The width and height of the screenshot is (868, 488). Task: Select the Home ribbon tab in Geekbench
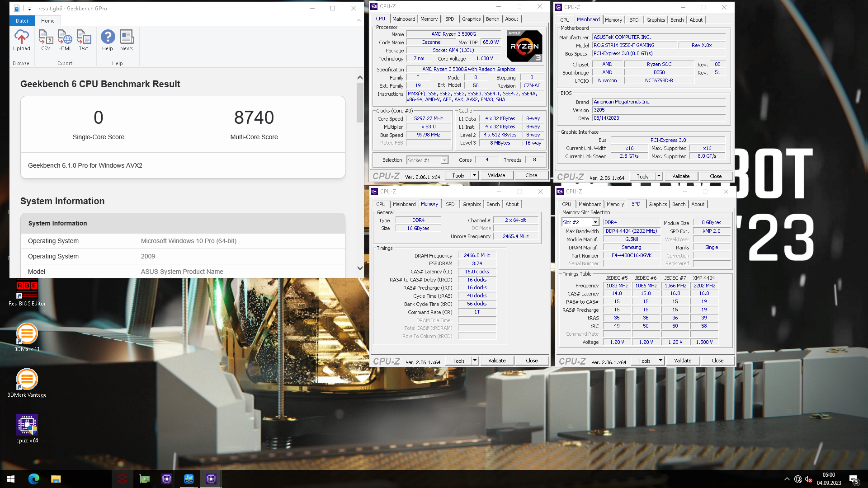tap(48, 21)
